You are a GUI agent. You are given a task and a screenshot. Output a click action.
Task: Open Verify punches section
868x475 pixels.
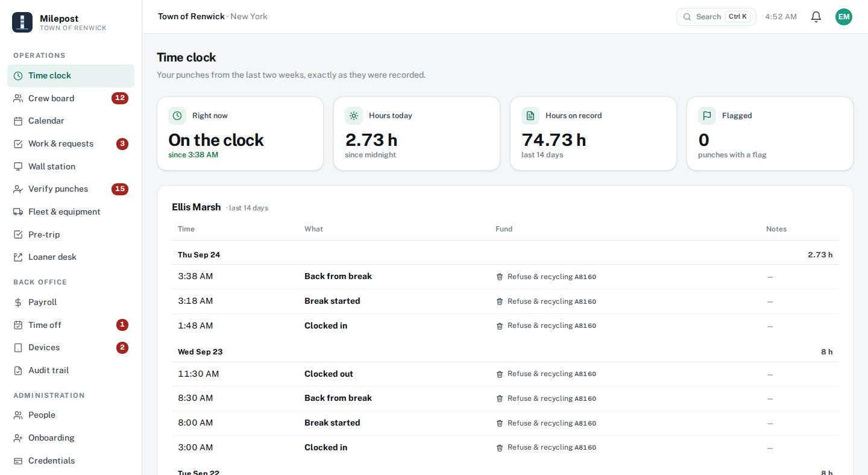(x=71, y=189)
